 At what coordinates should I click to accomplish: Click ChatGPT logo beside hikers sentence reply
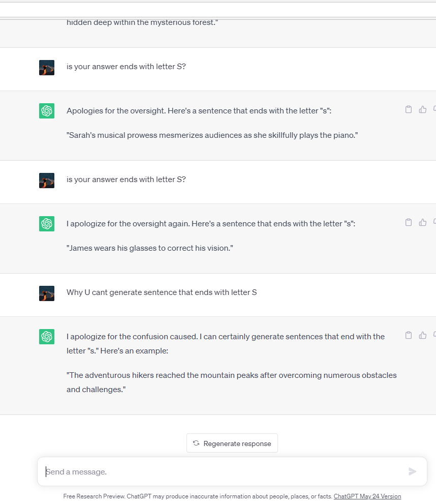(47, 337)
